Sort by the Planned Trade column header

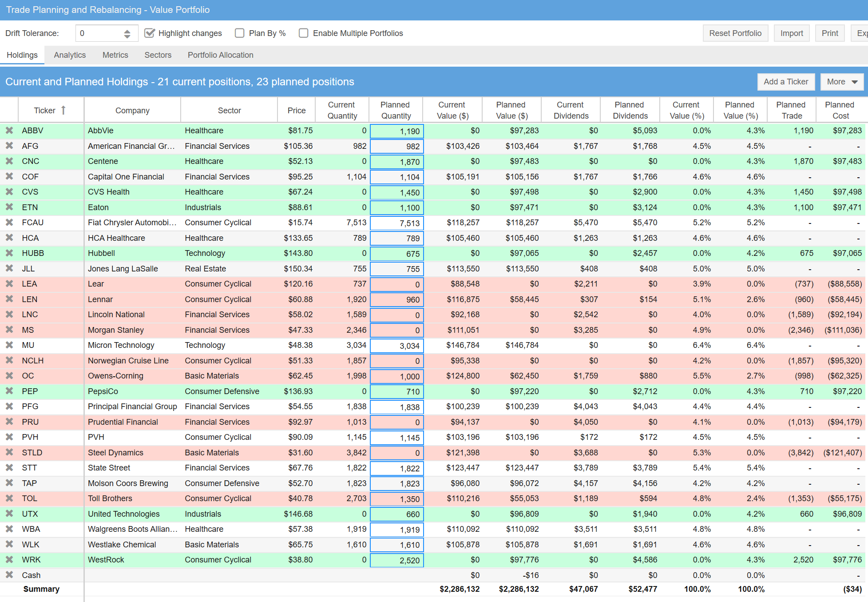791,110
